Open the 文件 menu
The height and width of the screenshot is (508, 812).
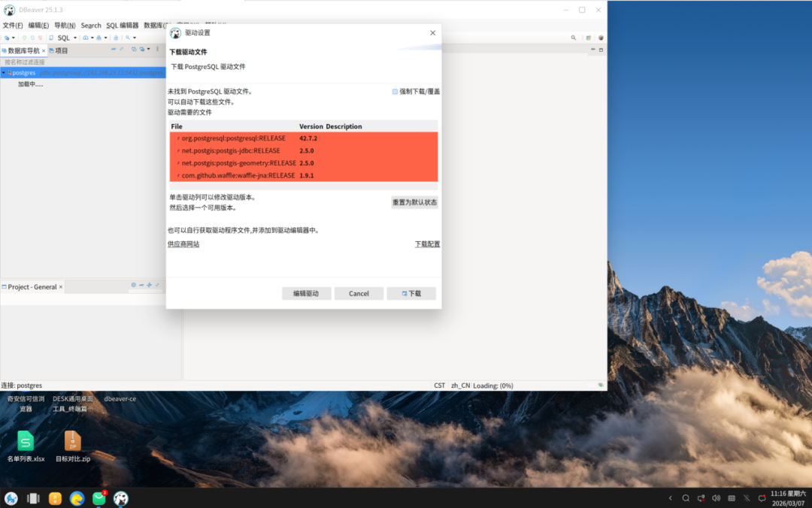pos(13,26)
